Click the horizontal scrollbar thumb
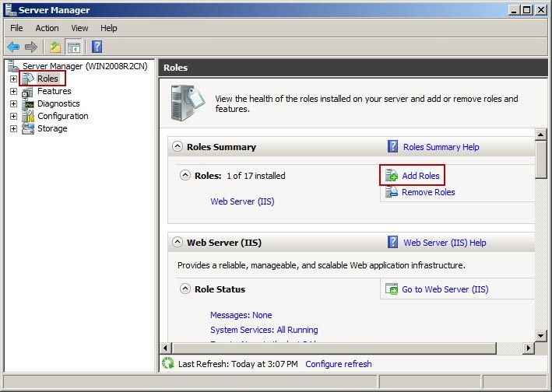552x392 pixels. [x=334, y=348]
